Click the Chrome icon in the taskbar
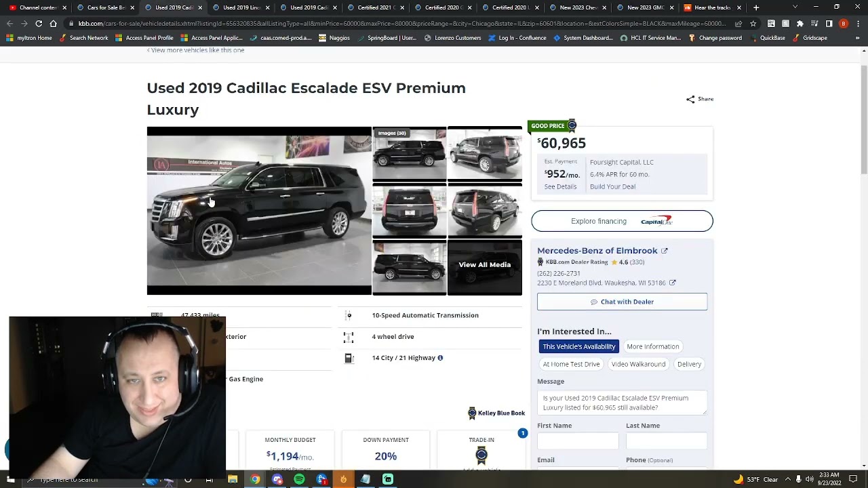 click(255, 479)
